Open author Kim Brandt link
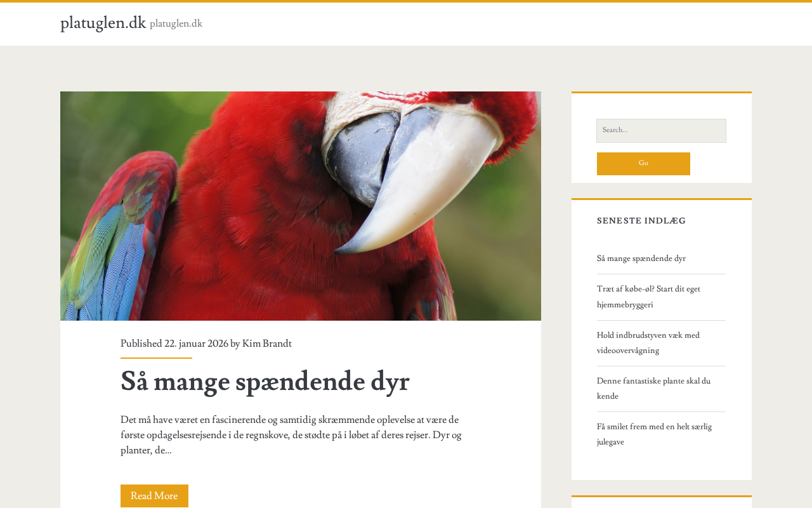The height and width of the screenshot is (508, 812). [267, 344]
